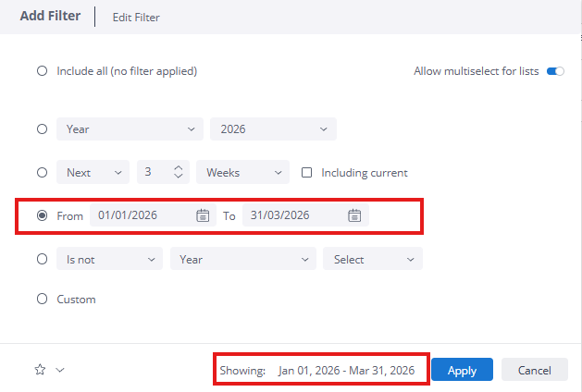The width and height of the screenshot is (582, 392).
Task: Switch to the Edit Filter tab
Action: pyautogui.click(x=136, y=18)
